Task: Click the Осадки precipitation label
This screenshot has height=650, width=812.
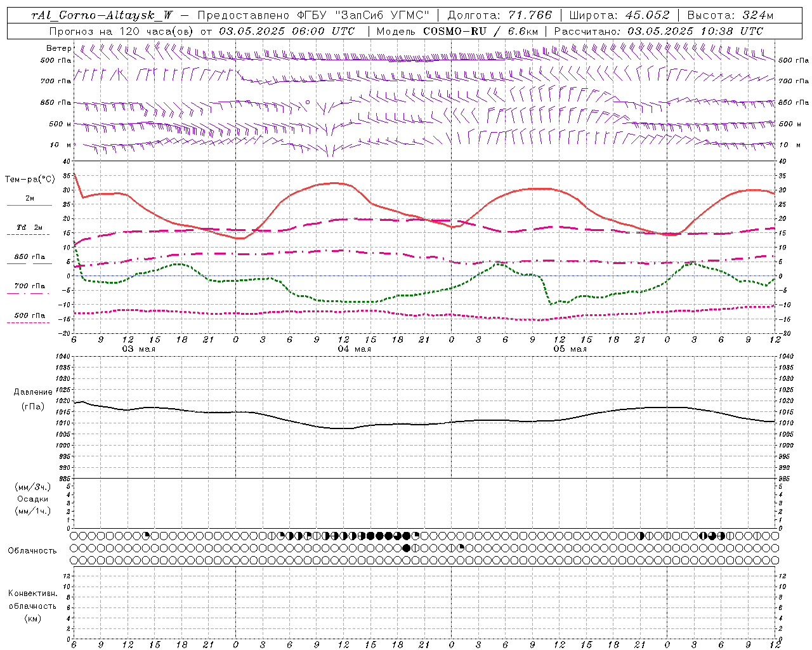Action: point(33,499)
